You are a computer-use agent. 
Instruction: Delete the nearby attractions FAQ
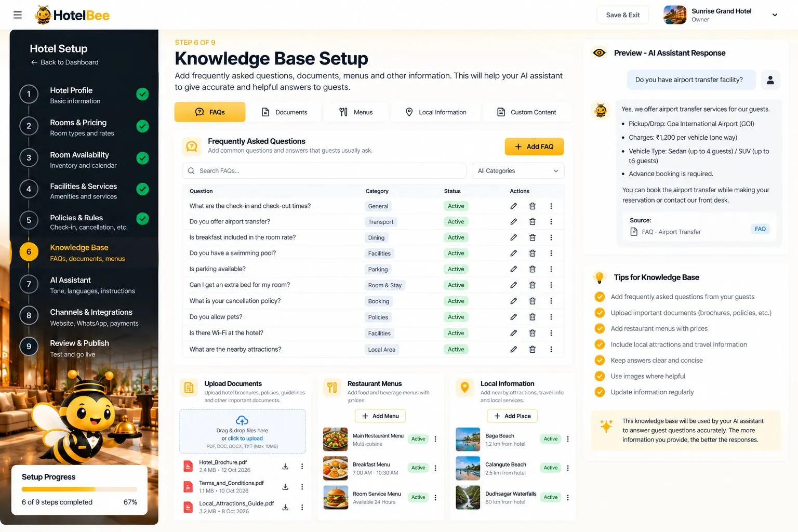[x=532, y=349]
